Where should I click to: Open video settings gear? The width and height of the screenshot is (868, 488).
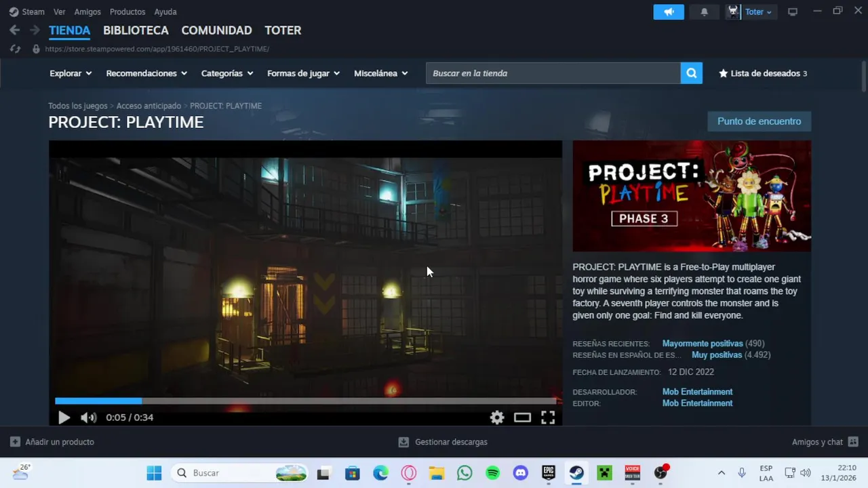click(x=497, y=418)
